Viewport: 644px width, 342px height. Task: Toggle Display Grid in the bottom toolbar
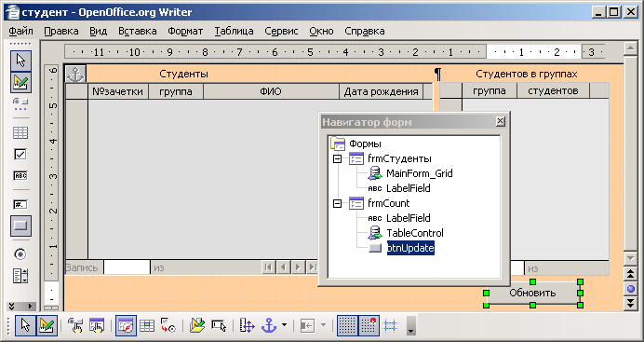(347, 326)
